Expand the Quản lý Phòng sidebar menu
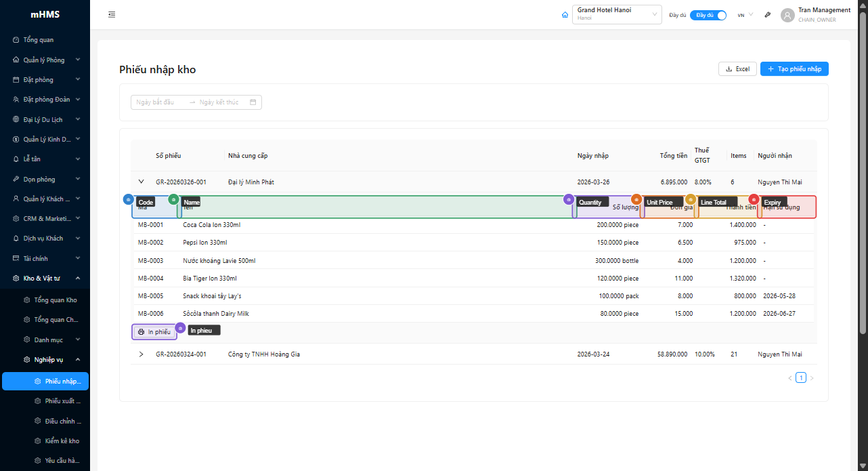This screenshot has height=471, width=868. point(45,60)
